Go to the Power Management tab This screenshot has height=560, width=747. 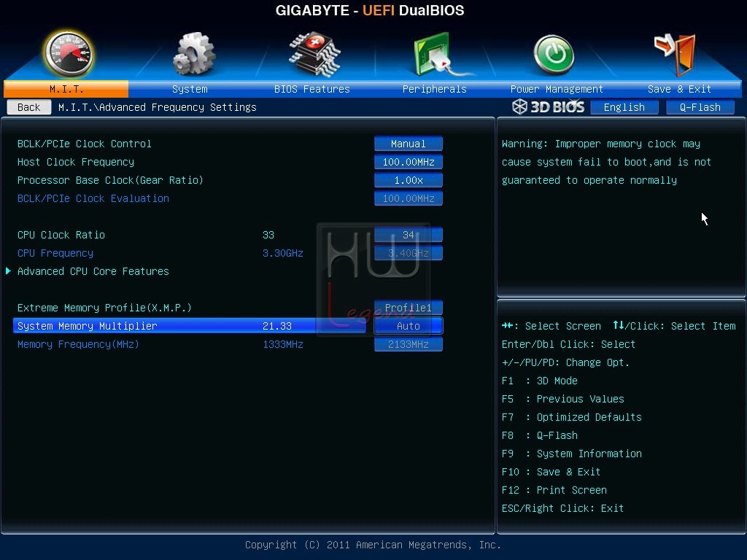pos(557,89)
